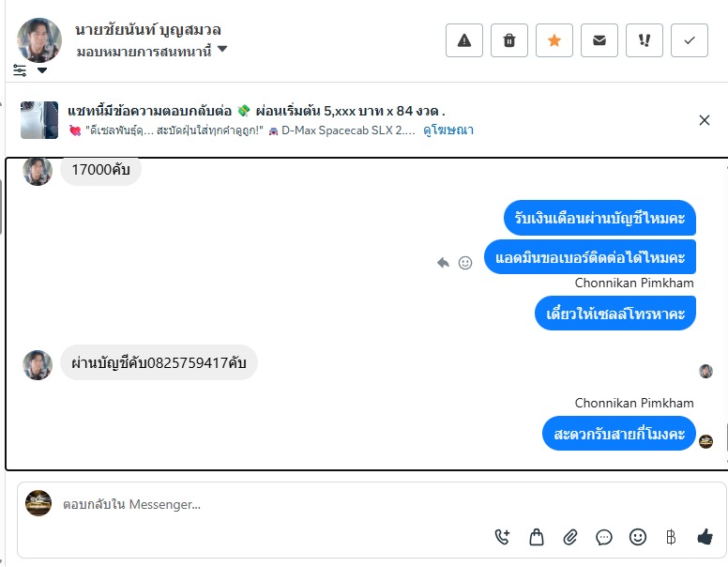728x567 pixels.
Task: Mark conversation as spam with warning icon
Action: pyautogui.click(x=464, y=40)
